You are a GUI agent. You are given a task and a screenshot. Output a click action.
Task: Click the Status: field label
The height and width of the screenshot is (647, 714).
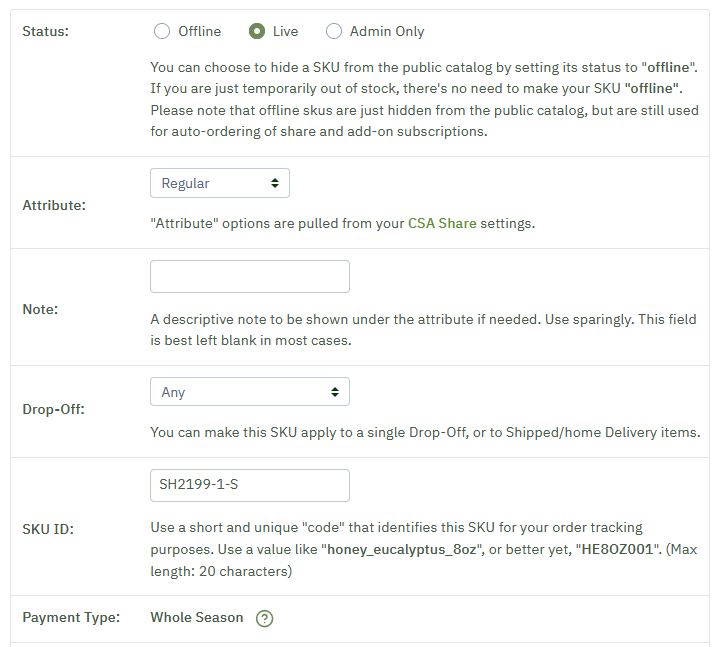(46, 31)
